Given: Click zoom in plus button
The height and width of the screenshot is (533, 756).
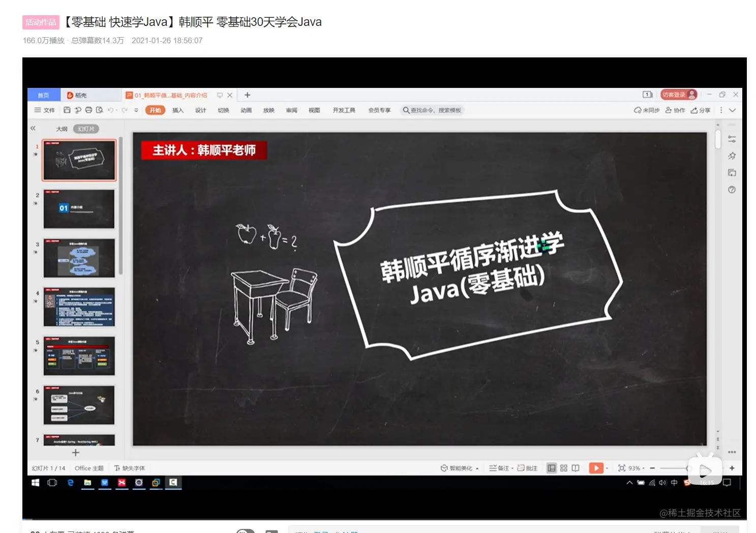Looking at the screenshot, I should point(732,468).
